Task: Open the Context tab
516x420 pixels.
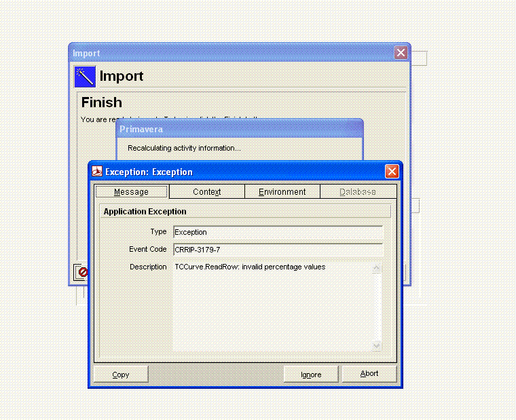Action: pos(206,192)
